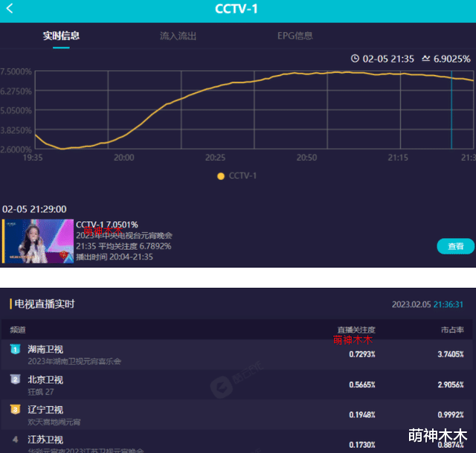This screenshot has height=453, width=476.
Task: Click the 02-05 21:29:00 time label
Action: (34, 209)
